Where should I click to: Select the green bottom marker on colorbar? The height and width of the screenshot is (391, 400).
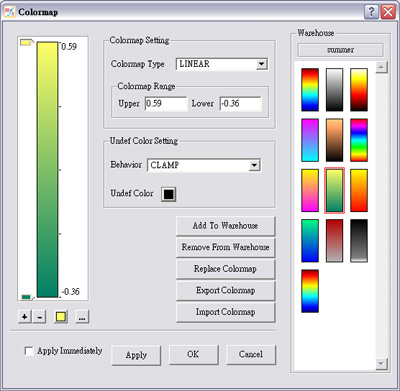click(x=27, y=297)
